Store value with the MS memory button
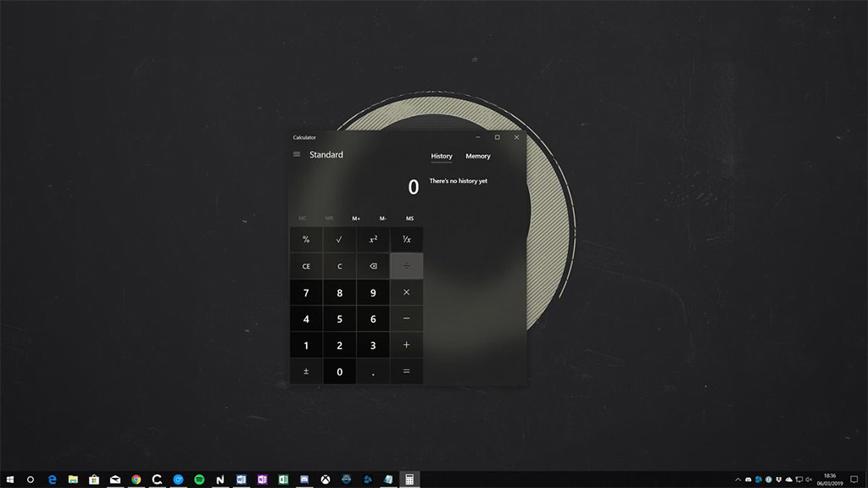868x488 pixels. click(x=409, y=218)
